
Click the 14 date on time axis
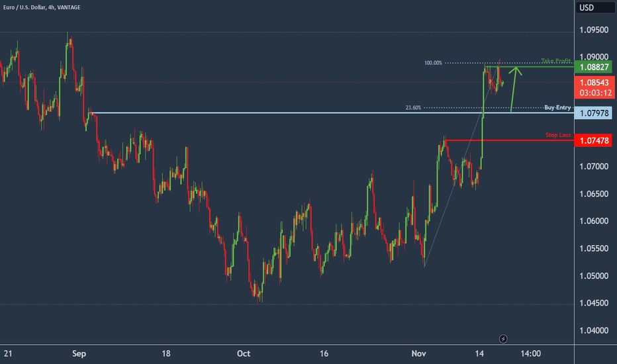point(479,354)
